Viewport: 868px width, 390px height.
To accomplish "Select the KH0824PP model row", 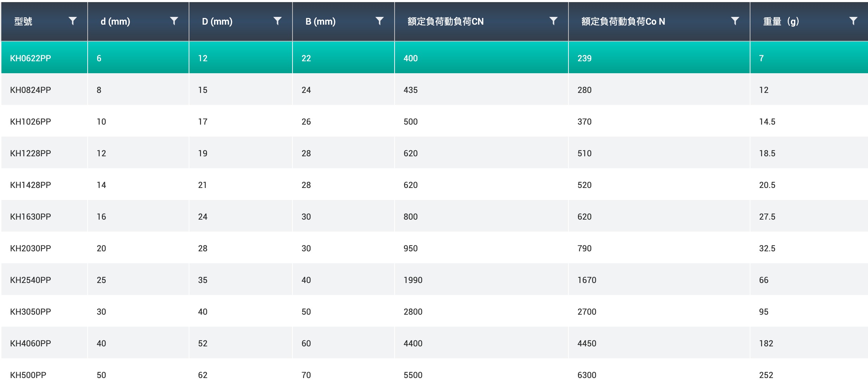I will click(31, 90).
